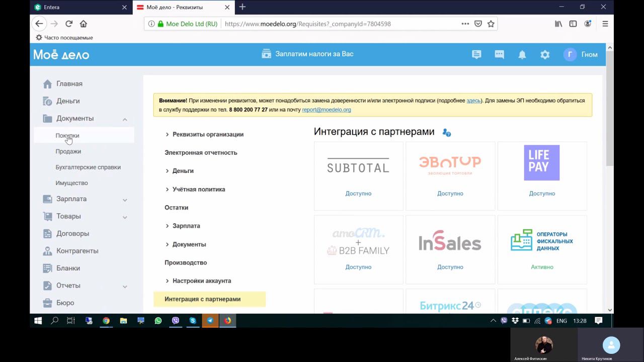Open the Битрикс24 integration card
644x362 pixels.
[450, 301]
